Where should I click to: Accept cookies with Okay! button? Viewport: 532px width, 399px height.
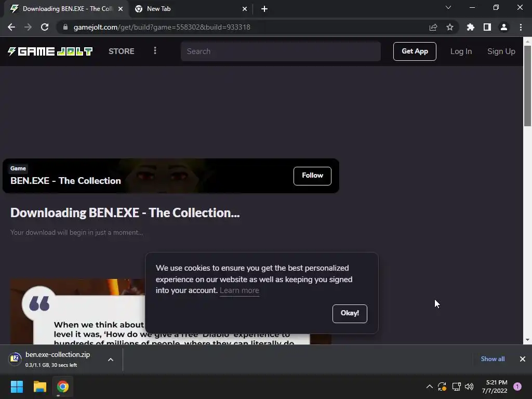tap(350, 313)
